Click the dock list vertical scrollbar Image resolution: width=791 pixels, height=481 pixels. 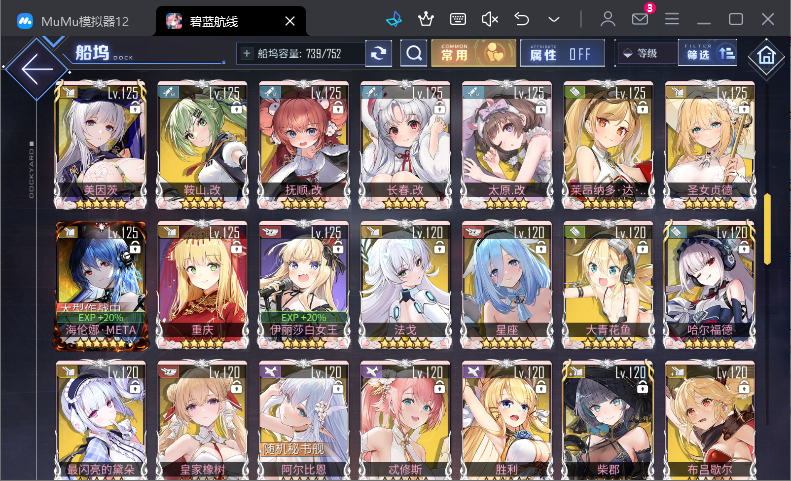point(767,229)
